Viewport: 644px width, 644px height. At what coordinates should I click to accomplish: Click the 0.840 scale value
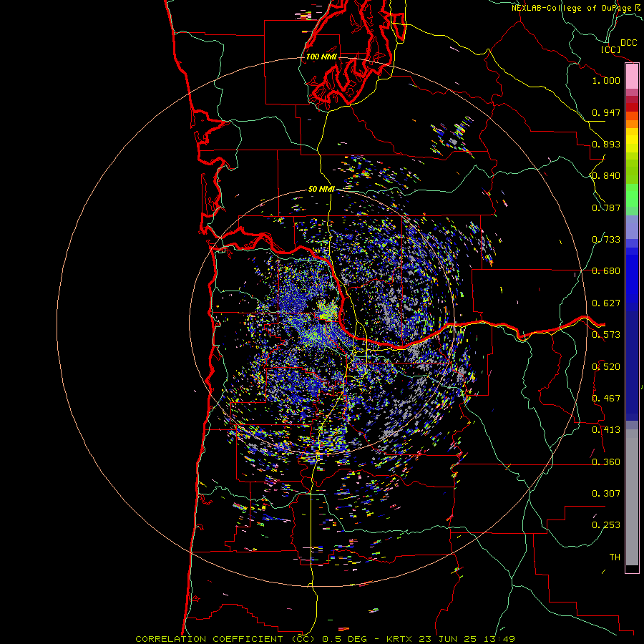tap(606, 176)
